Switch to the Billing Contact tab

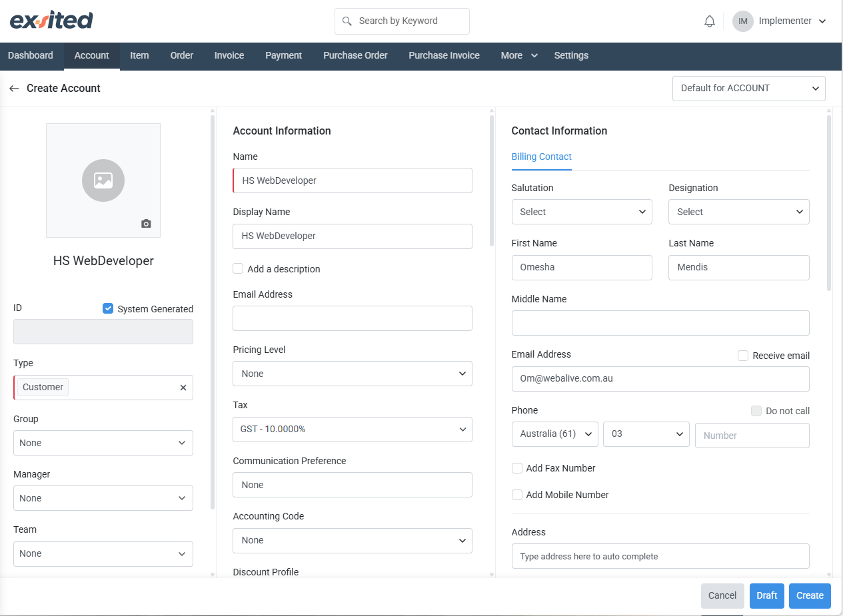pos(542,157)
